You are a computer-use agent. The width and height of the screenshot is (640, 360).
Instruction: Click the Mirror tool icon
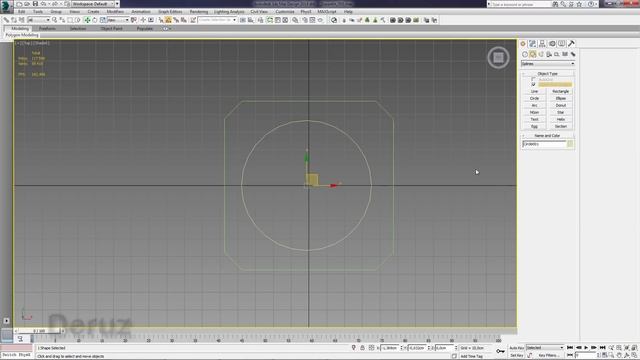coord(243,20)
